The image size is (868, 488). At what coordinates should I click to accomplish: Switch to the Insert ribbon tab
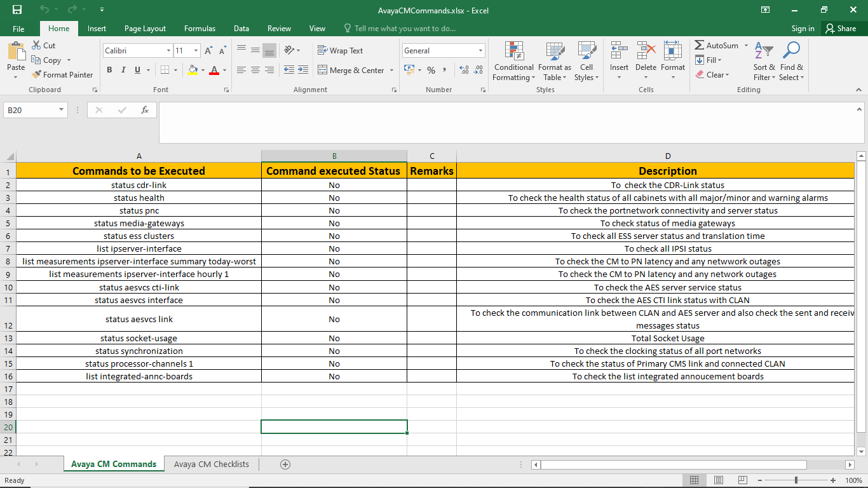(97, 29)
